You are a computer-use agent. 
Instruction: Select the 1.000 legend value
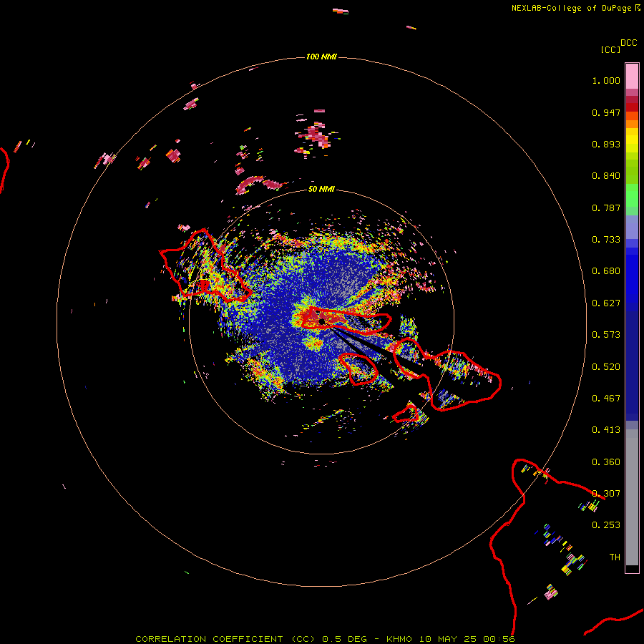(606, 80)
